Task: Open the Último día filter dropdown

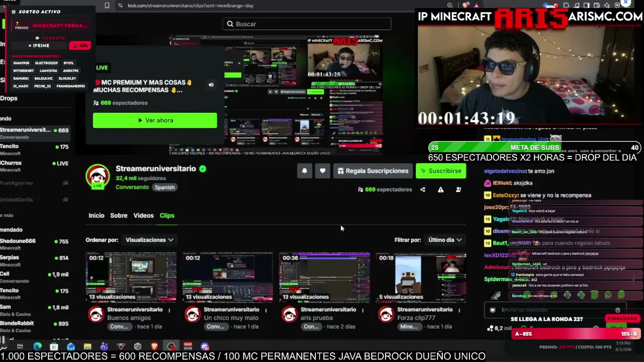Action: 445,240
